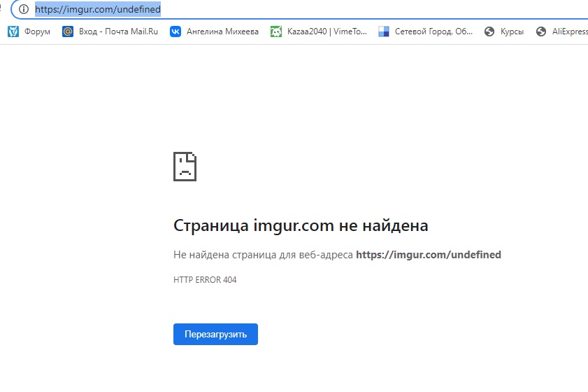Click the bold https://imgur.com/undefined text in error message
This screenshot has height=392, width=588.
coord(429,255)
